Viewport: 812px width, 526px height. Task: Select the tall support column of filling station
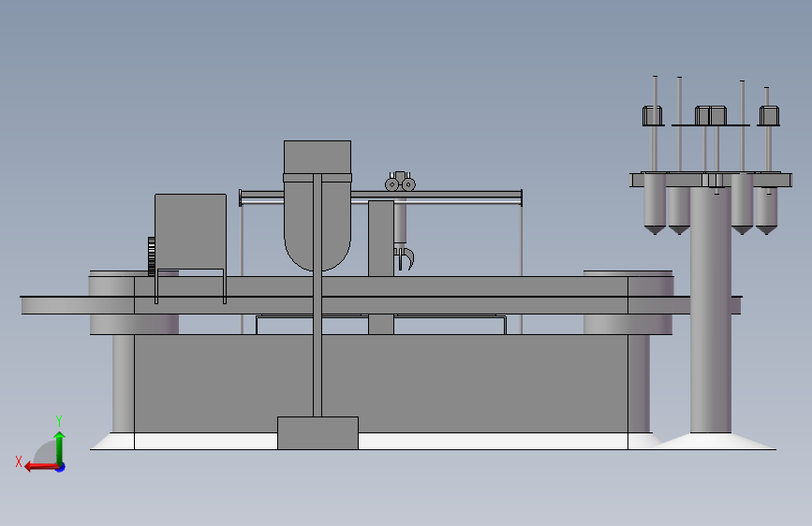tap(711, 310)
